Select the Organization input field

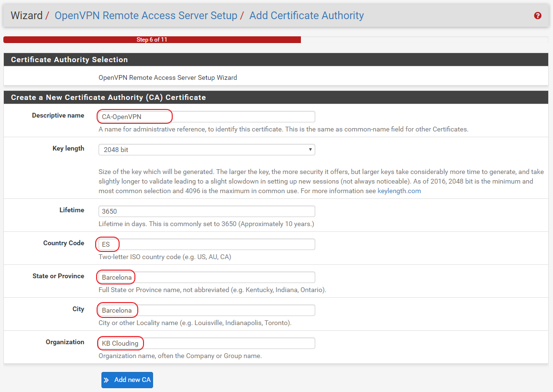pos(207,343)
